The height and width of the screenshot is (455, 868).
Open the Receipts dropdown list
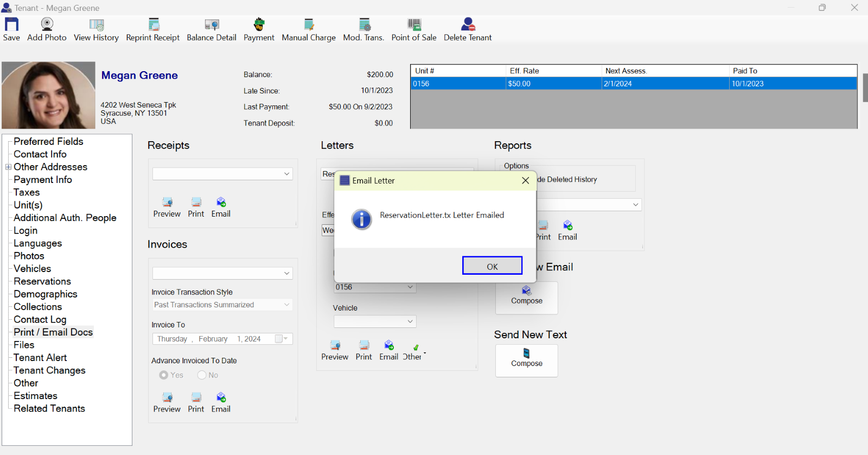[286, 174]
